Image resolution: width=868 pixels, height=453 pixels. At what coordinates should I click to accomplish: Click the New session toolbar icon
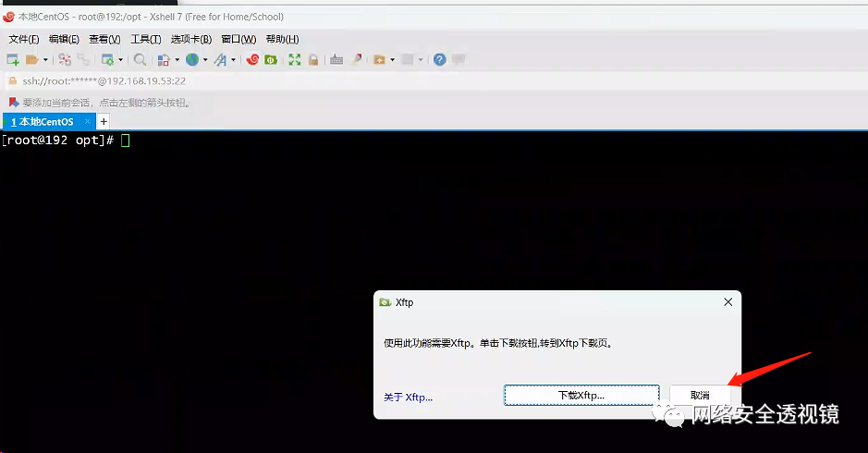13,59
